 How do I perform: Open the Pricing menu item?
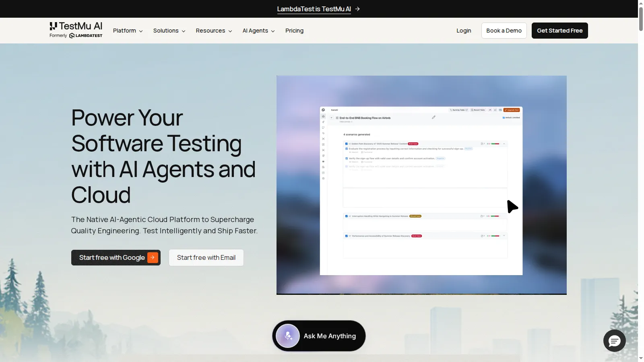tap(295, 31)
